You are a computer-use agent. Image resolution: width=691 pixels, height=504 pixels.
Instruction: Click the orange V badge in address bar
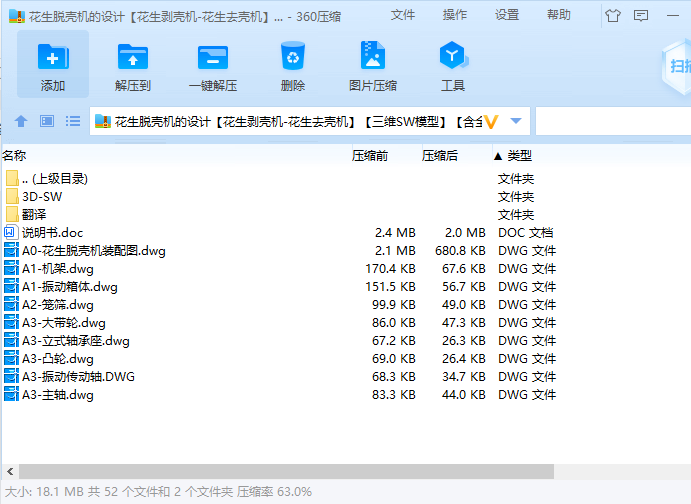tap(491, 122)
